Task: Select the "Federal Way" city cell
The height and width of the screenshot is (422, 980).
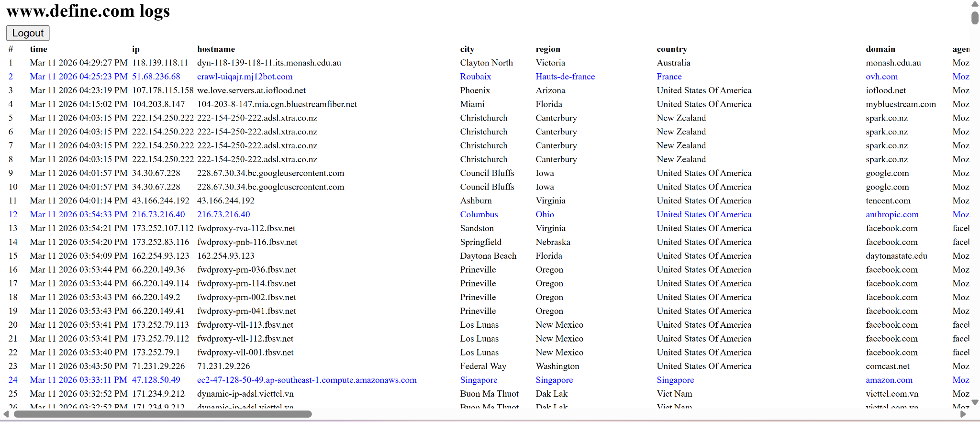Action: click(x=483, y=366)
